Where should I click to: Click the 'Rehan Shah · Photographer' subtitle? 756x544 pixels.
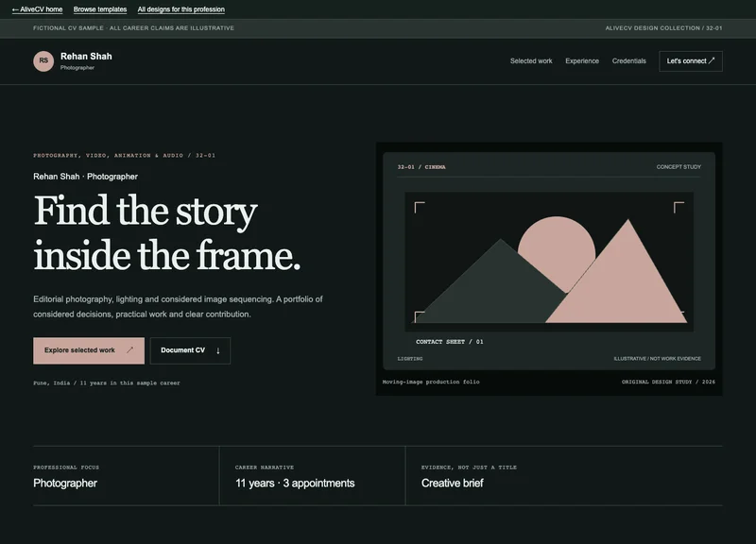coord(85,177)
